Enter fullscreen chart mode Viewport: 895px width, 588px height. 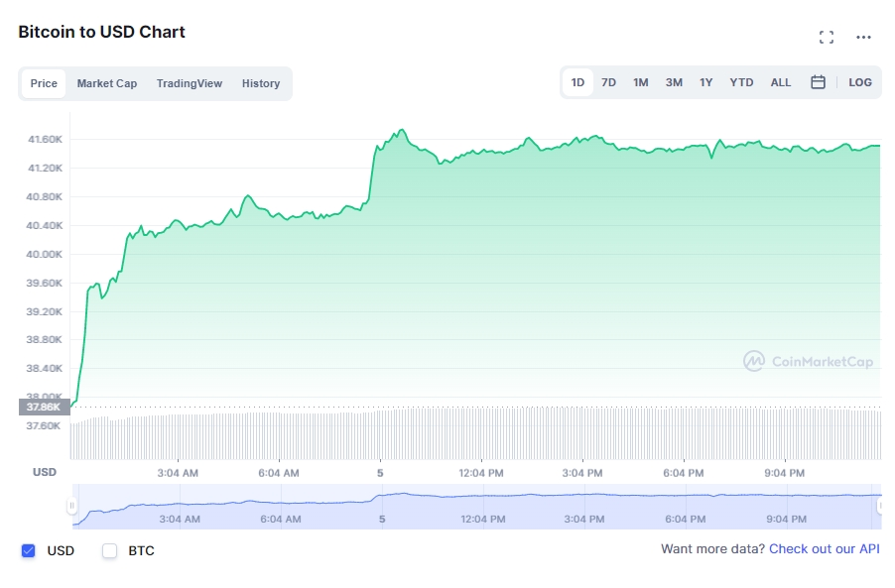827,38
